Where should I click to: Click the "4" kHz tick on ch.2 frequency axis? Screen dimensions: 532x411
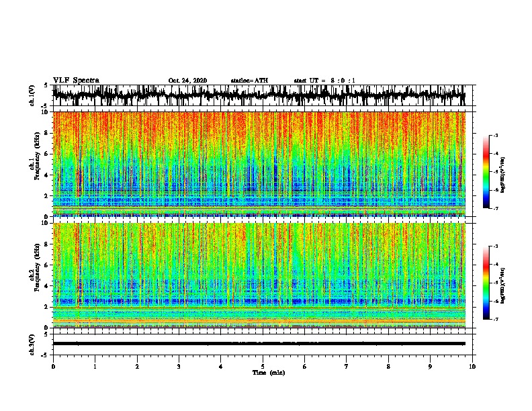46,286
